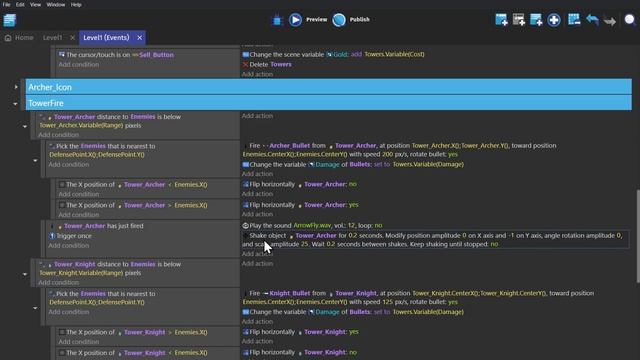This screenshot has height=360, width=640.
Task: Open the add other event circle-plus icon
Action: tap(554, 20)
